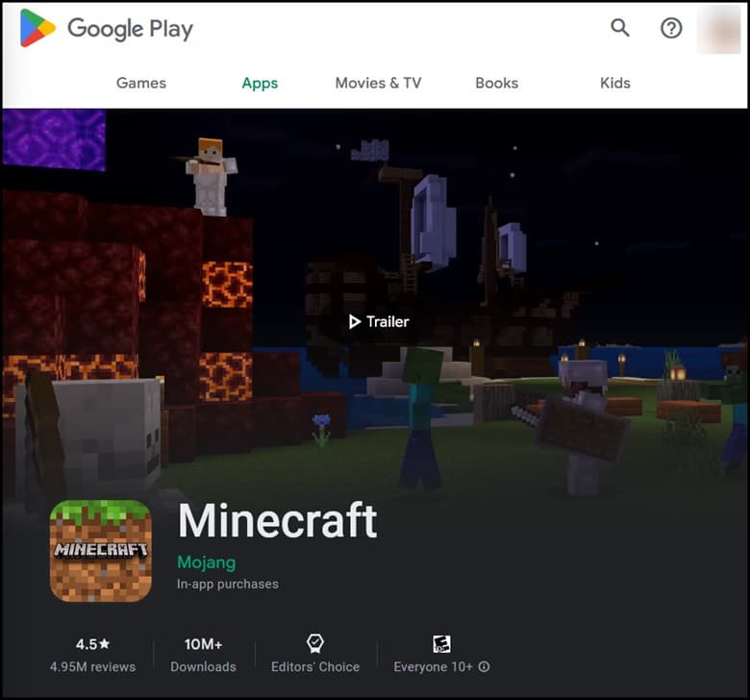Click the info icon beside Everyone 10+
The width and height of the screenshot is (750, 700).
pyautogui.click(x=484, y=666)
